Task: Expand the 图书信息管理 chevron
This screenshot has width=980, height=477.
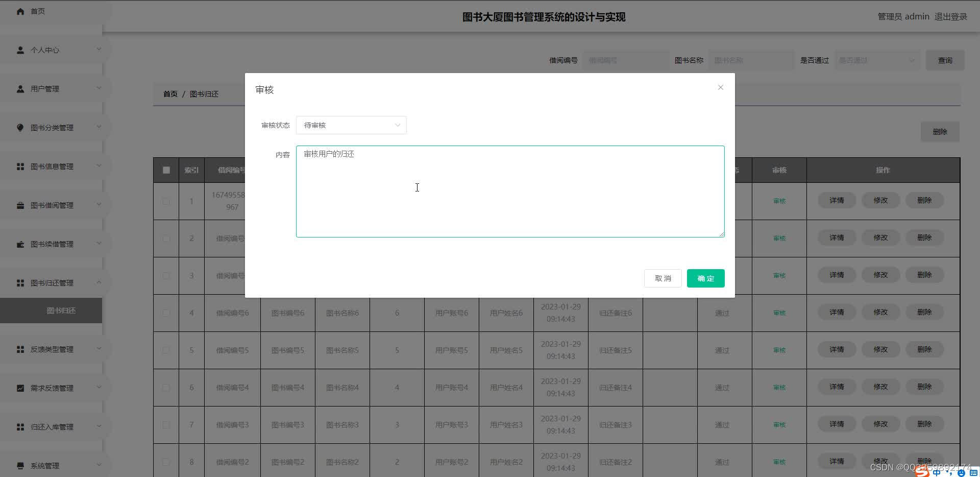Action: point(99,166)
